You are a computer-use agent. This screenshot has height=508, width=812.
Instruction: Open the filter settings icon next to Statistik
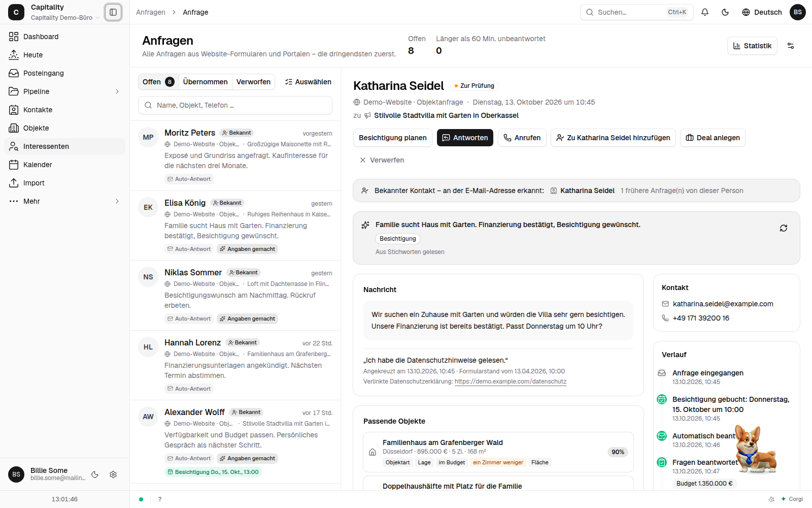pos(791,46)
